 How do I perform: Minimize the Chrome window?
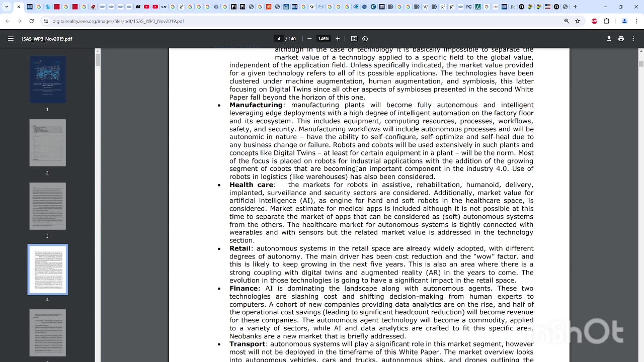tap(605, 7)
